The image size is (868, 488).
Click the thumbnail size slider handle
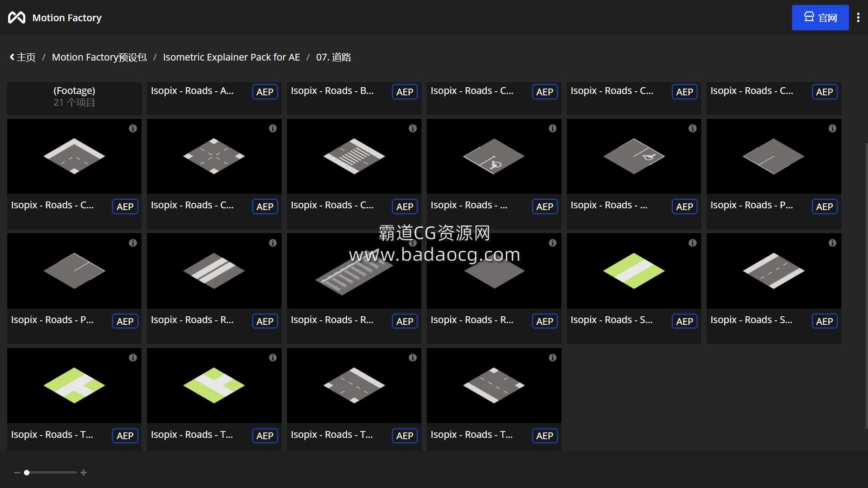[x=27, y=473]
